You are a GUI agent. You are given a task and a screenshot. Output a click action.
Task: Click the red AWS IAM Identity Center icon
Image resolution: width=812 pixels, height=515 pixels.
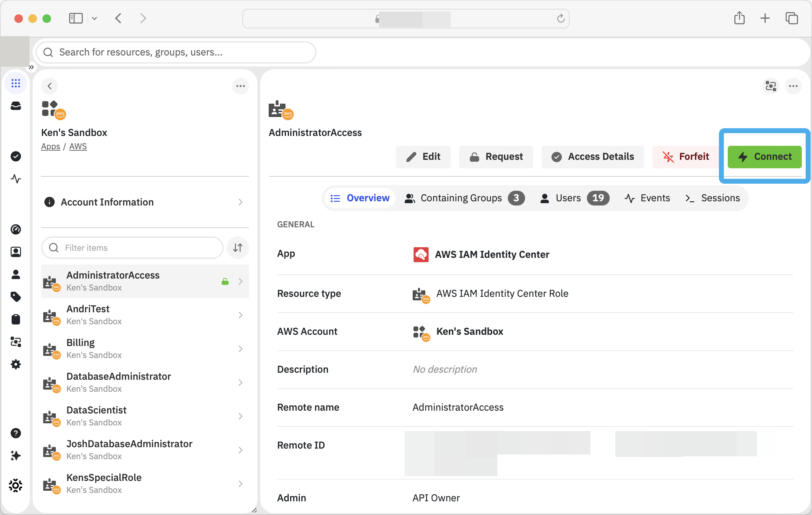tap(421, 255)
